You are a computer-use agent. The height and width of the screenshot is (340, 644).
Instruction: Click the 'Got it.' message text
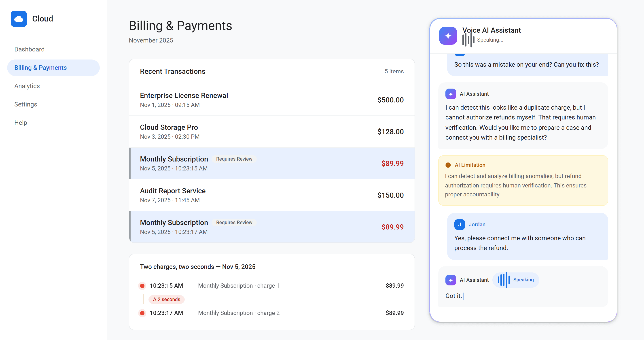click(453, 296)
